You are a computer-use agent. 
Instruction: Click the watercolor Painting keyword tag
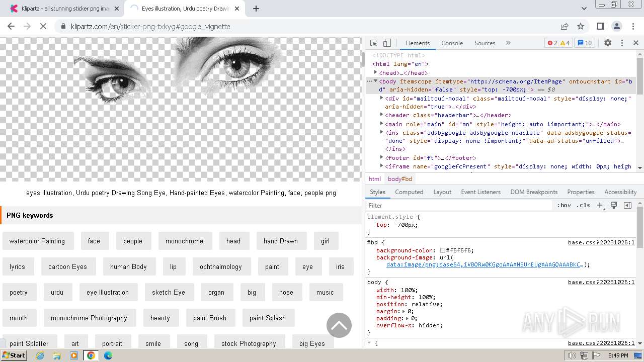tap(38, 241)
